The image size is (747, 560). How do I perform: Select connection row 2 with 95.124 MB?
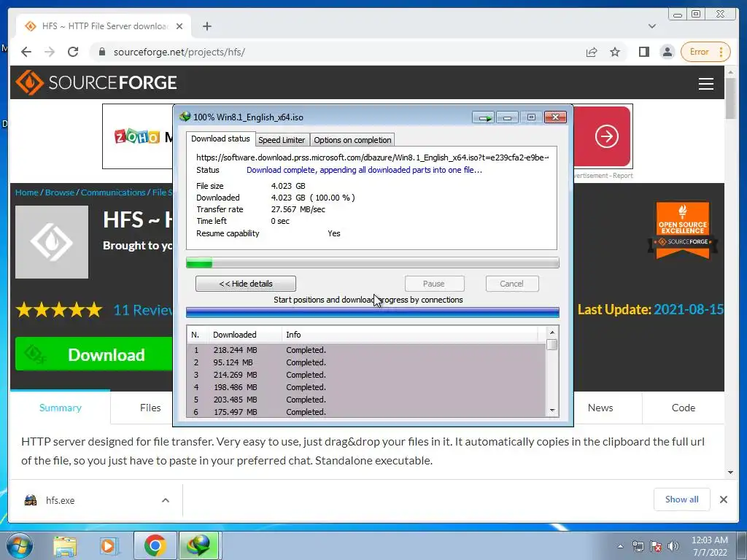[366, 362]
